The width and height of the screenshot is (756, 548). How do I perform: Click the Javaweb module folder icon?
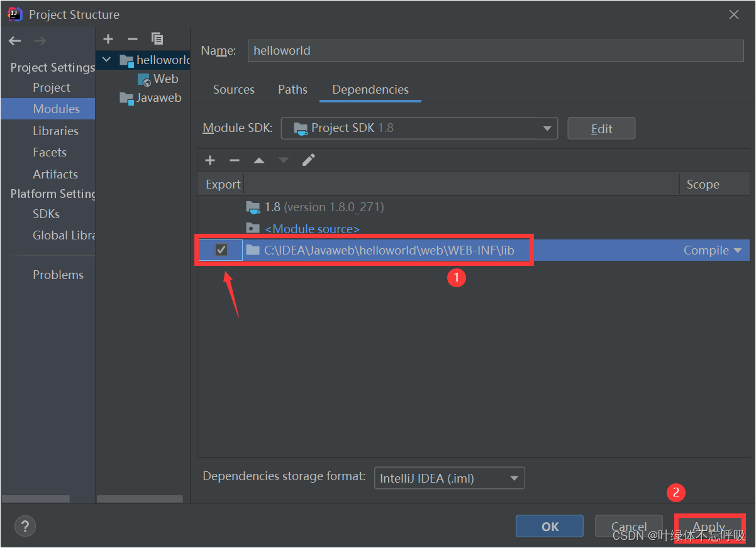coord(126,98)
